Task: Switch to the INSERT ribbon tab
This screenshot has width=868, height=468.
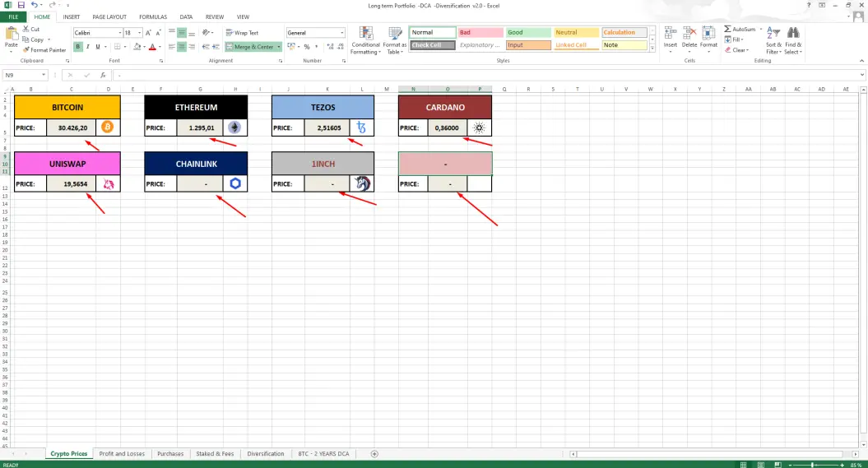Action: [x=71, y=17]
